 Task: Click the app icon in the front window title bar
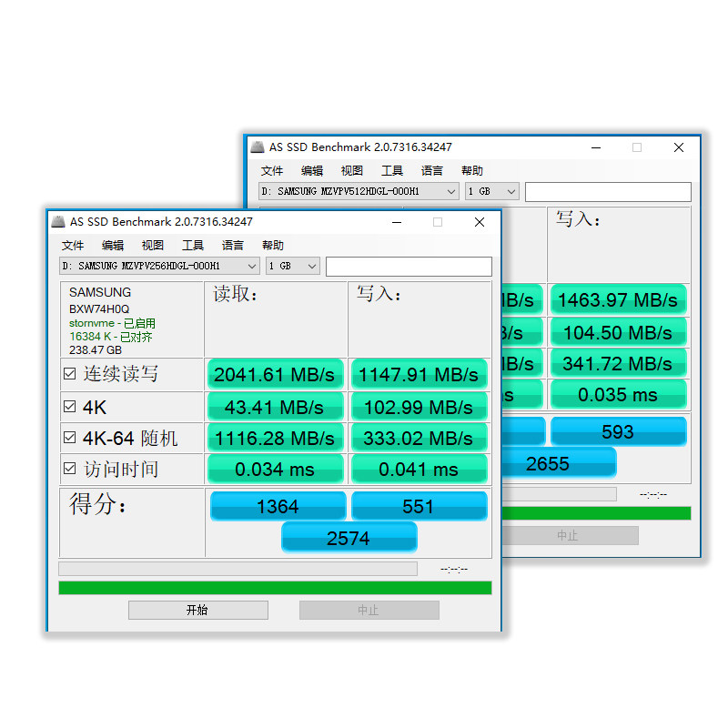click(x=58, y=222)
